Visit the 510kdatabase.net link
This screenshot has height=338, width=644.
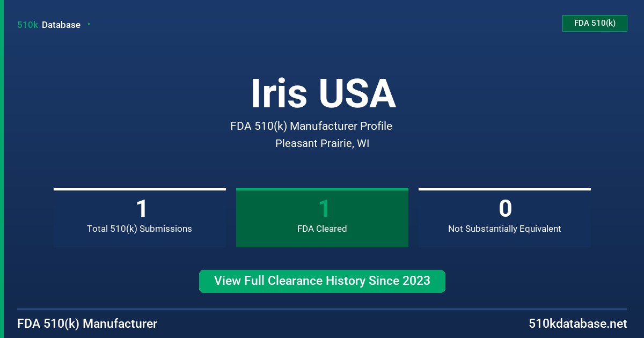pos(578,324)
